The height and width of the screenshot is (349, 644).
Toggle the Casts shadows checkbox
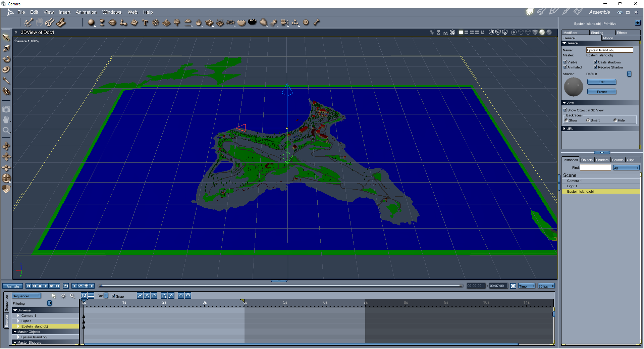tap(596, 62)
